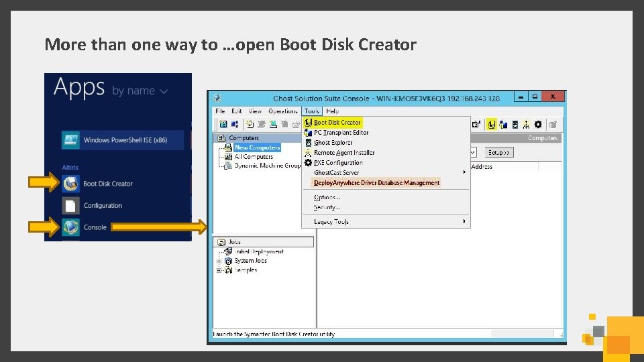Screen dimensions: 644x362
Task: Click the highlighted Boot Disk Creator toolbar icon
Action: [x=491, y=125]
